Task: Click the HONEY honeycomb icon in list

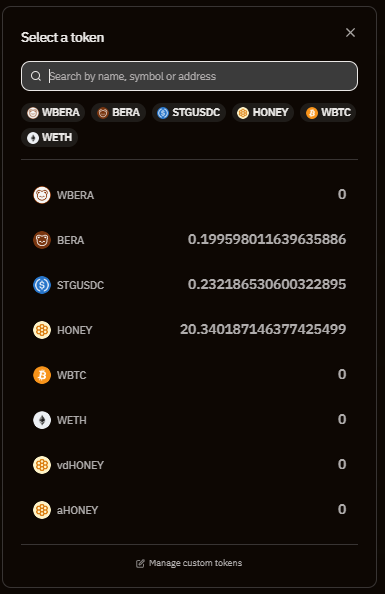Action: tap(42, 330)
